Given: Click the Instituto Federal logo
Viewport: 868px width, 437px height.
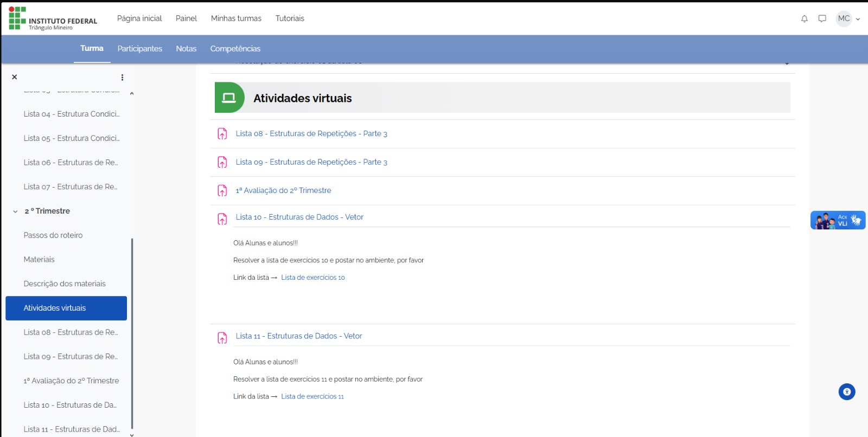Looking at the screenshot, I should click(53, 19).
